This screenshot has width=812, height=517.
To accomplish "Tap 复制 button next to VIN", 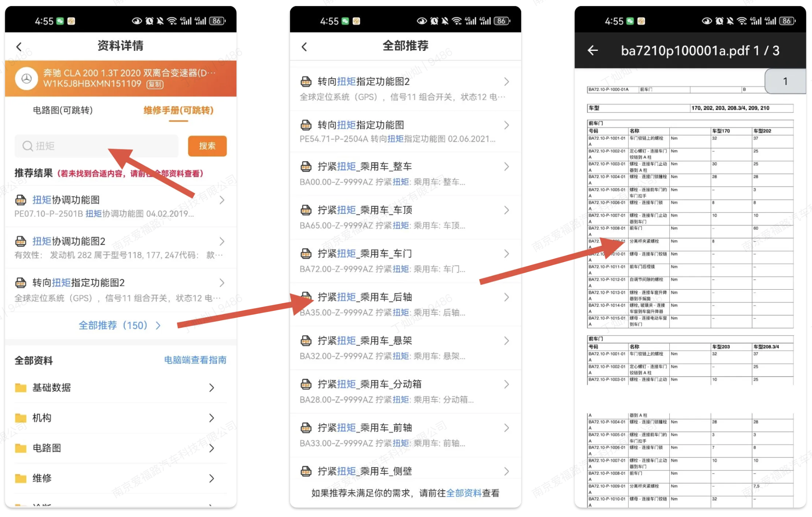I will coord(155,85).
